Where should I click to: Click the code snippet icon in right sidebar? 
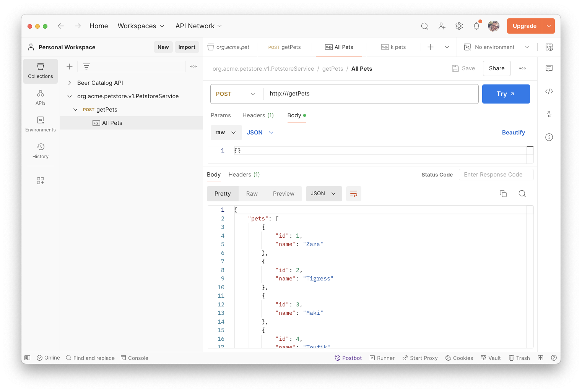click(549, 91)
